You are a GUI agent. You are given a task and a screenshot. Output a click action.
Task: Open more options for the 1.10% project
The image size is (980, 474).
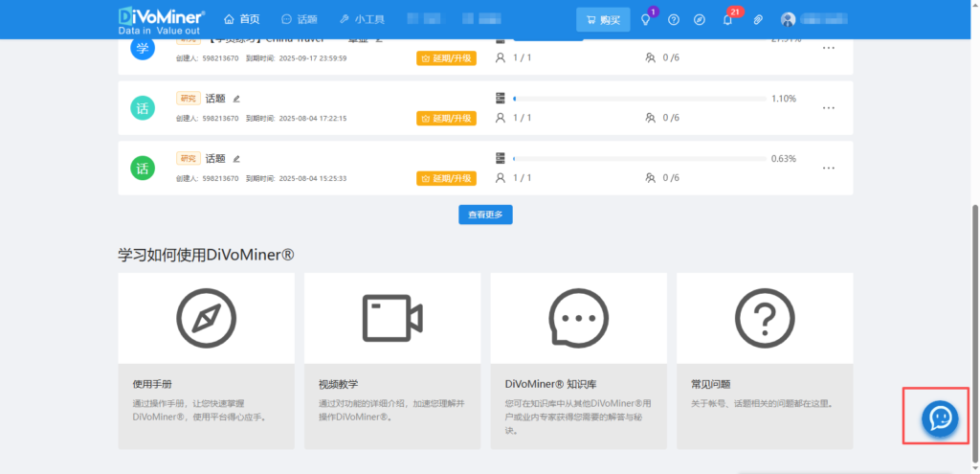coord(829,107)
